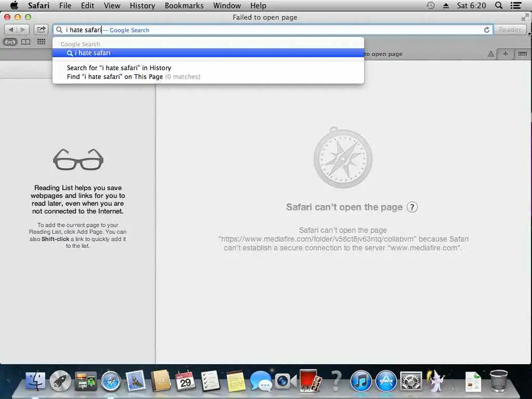532x399 pixels.
Task: Open App Store in the Dock
Action: click(x=386, y=381)
